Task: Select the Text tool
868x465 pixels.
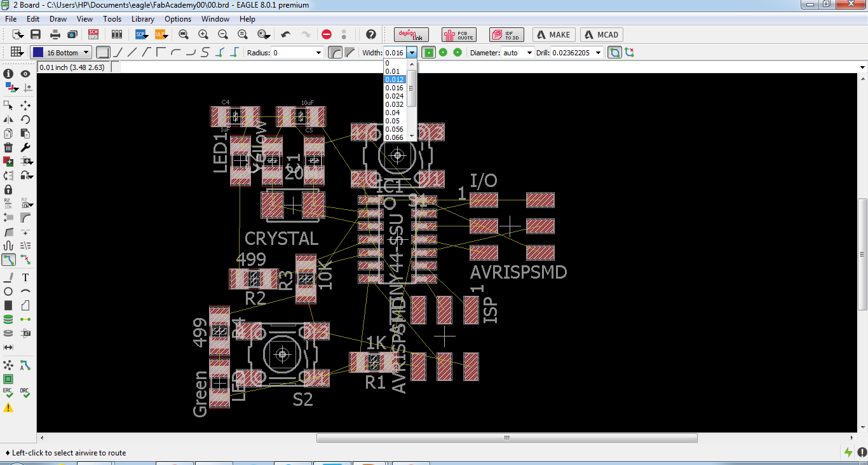Action: 25,277
